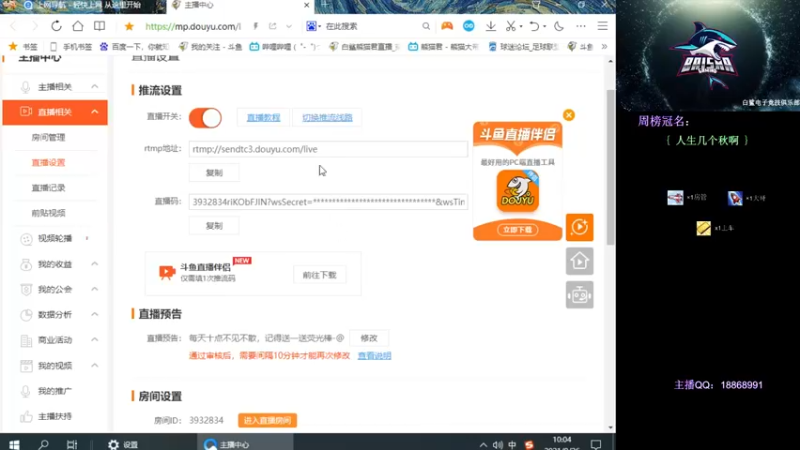
Task: Expand the 数据分析 sidebar section
Action: click(95, 314)
